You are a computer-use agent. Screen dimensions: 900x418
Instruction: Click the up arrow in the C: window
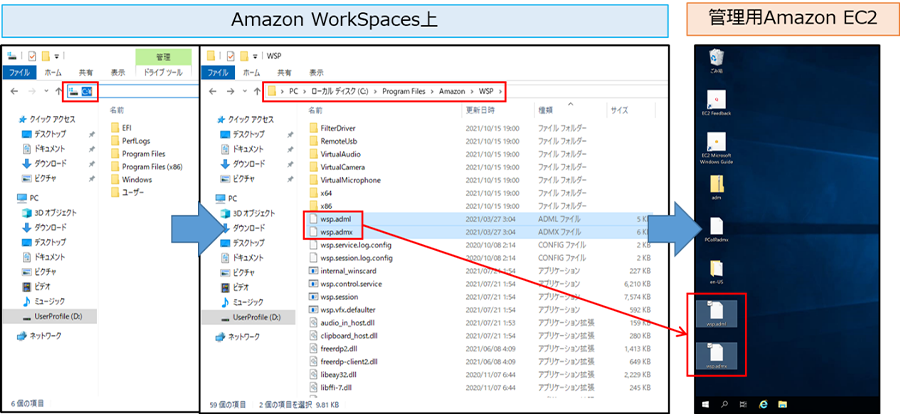58,91
